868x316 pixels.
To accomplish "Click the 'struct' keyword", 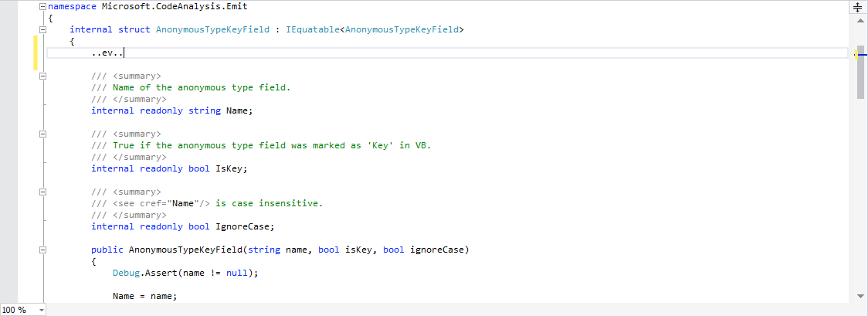I will coord(134,30).
